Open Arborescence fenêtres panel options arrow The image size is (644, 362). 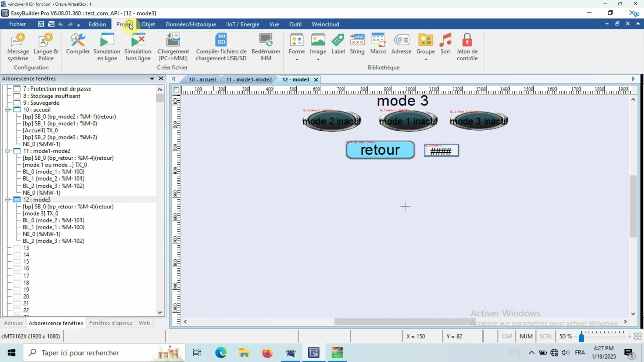[152, 79]
